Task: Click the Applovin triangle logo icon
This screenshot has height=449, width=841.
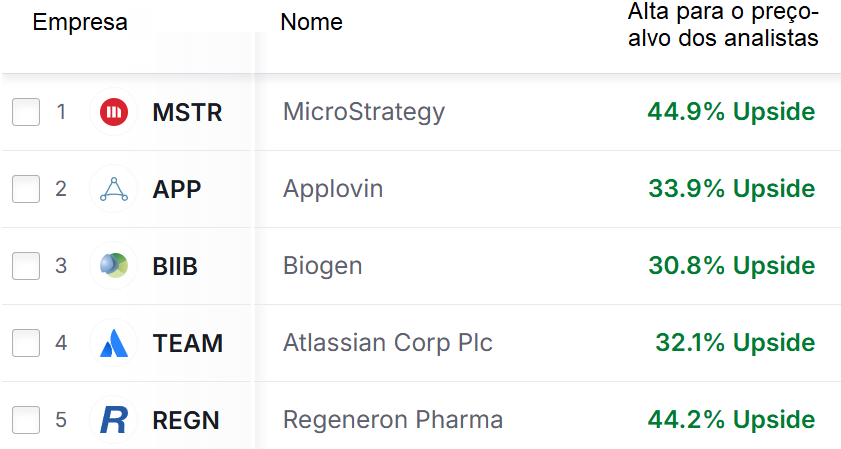Action: [114, 189]
